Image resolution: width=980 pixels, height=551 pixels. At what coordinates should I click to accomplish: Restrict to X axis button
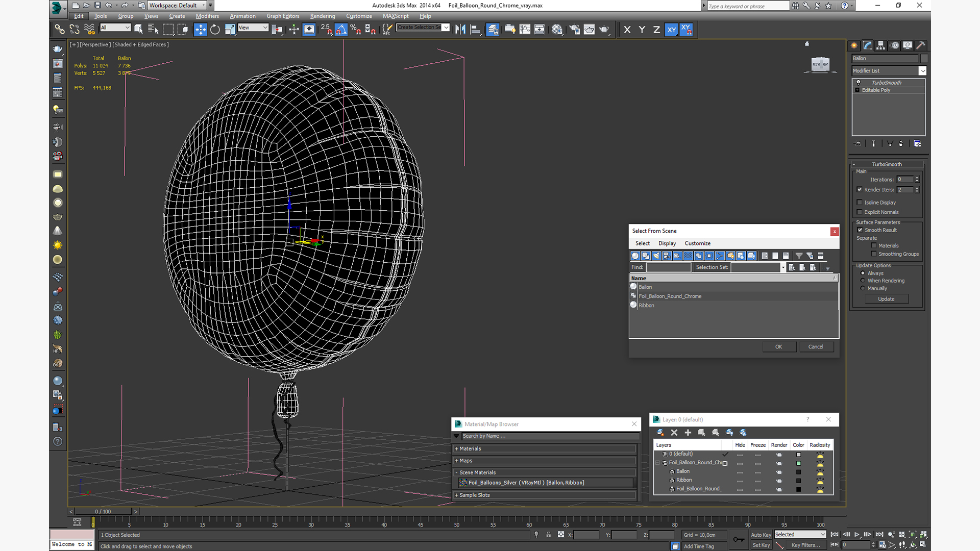(627, 30)
